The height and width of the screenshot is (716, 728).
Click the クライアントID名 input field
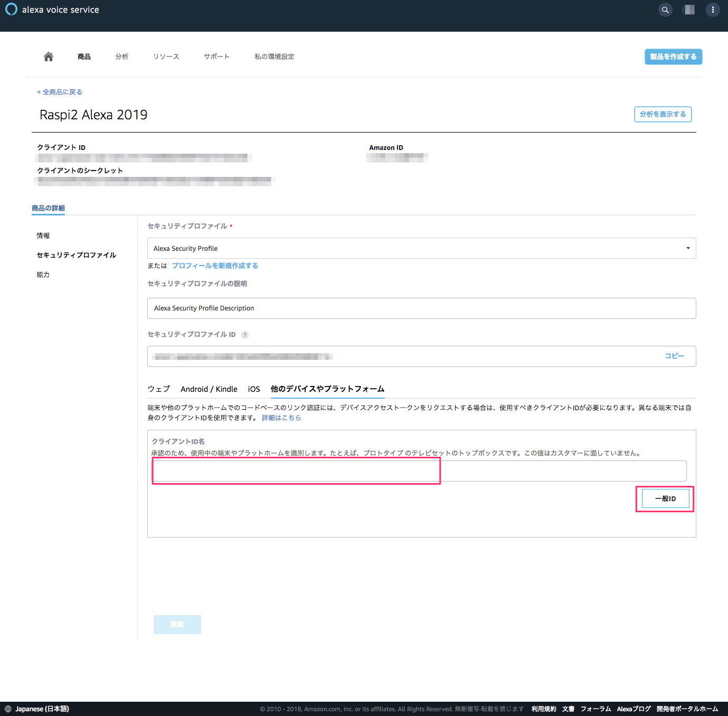coord(419,470)
